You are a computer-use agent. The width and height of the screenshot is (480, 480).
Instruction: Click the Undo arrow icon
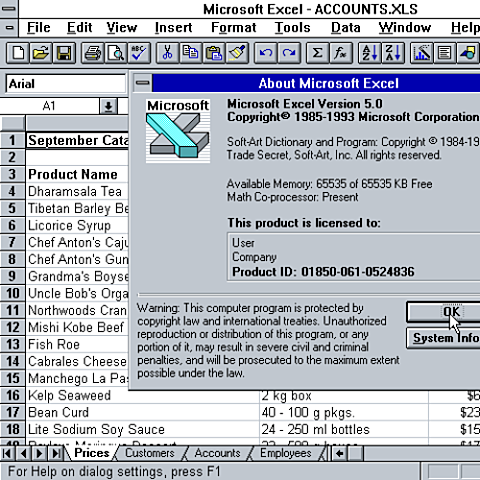[266, 53]
